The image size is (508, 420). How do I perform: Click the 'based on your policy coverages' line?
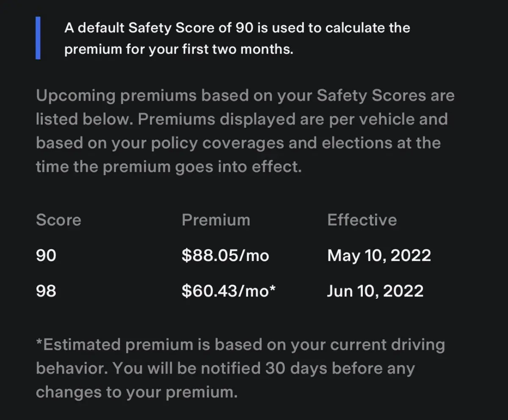coord(238,143)
